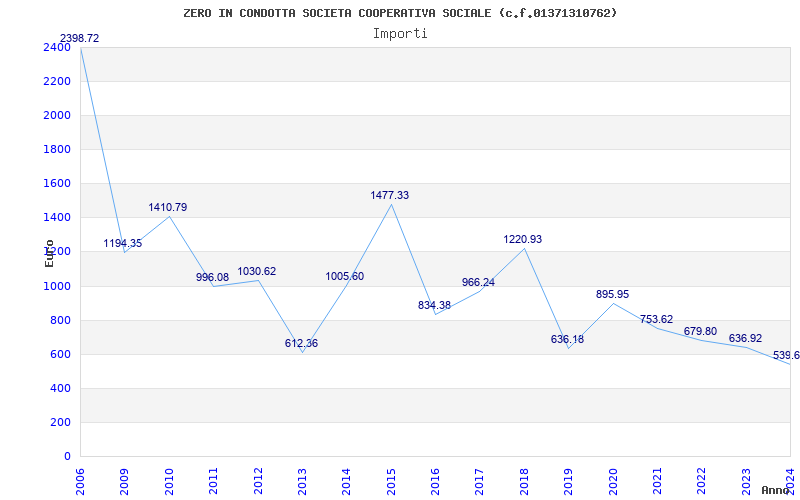Click the 2015 year axis label
This screenshot has width=800, height=500.
point(391,481)
